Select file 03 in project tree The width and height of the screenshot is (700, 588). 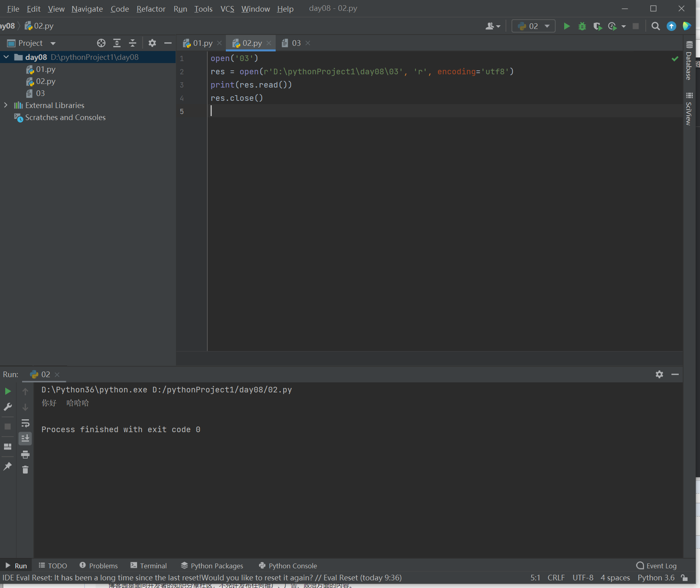pyautogui.click(x=40, y=93)
